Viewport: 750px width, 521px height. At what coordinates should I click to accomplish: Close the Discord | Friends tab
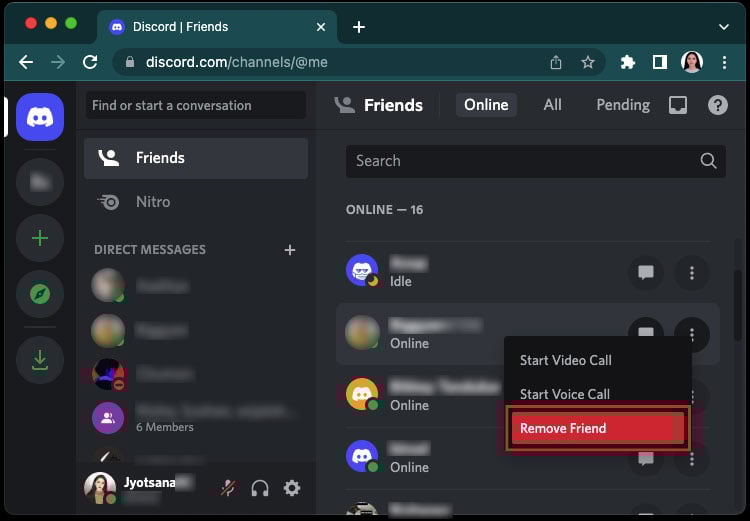(321, 27)
